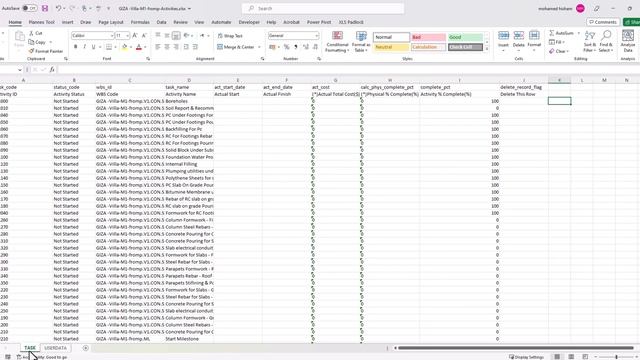Image resolution: width=640 pixels, height=360 pixels.
Task: Apply the Normal cell style
Action: (391, 37)
